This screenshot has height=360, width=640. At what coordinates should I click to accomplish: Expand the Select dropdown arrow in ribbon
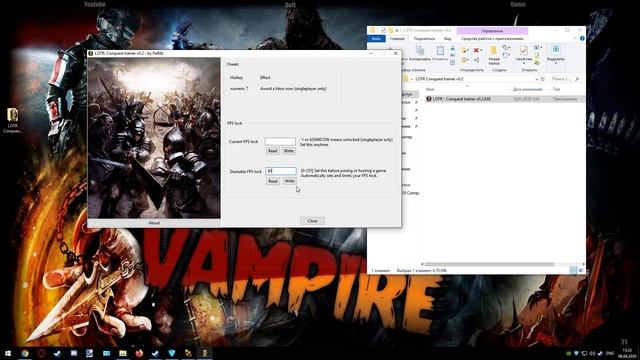(556, 63)
